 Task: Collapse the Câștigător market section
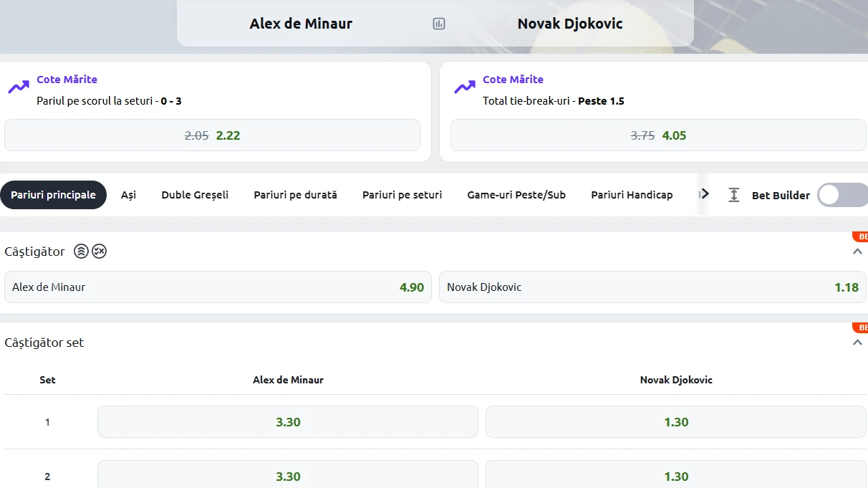pos(857,252)
